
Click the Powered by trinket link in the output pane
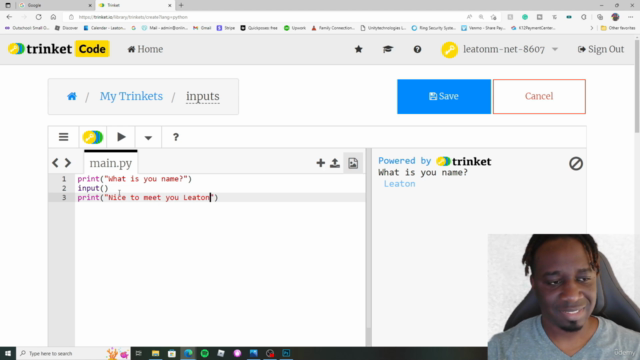435,161
